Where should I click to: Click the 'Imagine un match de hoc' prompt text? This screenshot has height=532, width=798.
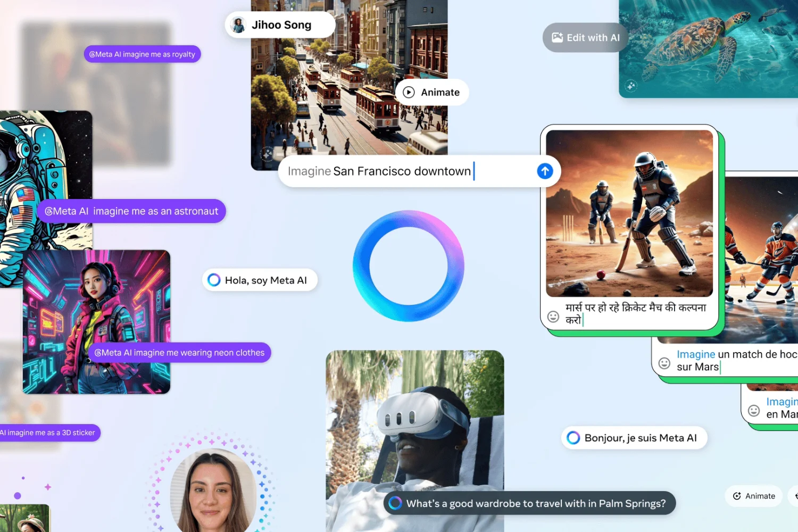coord(737,360)
